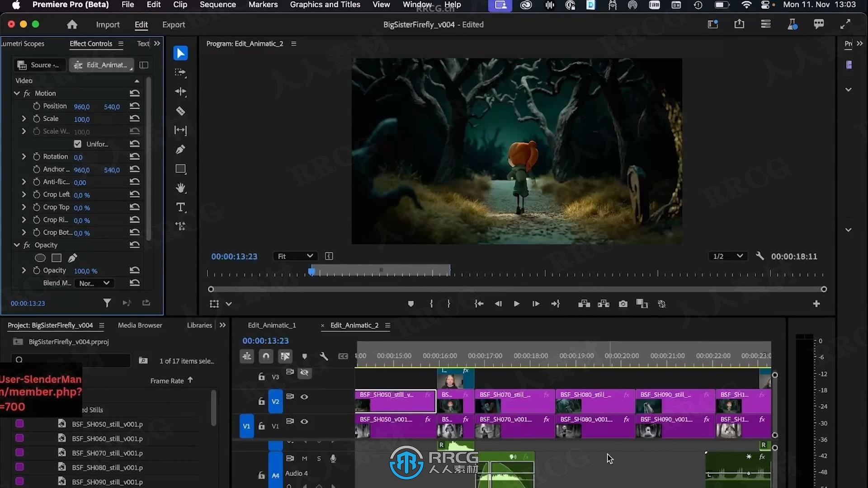
Task: Switch to the Edit_Animatic_1 sequence tab
Action: 272,325
